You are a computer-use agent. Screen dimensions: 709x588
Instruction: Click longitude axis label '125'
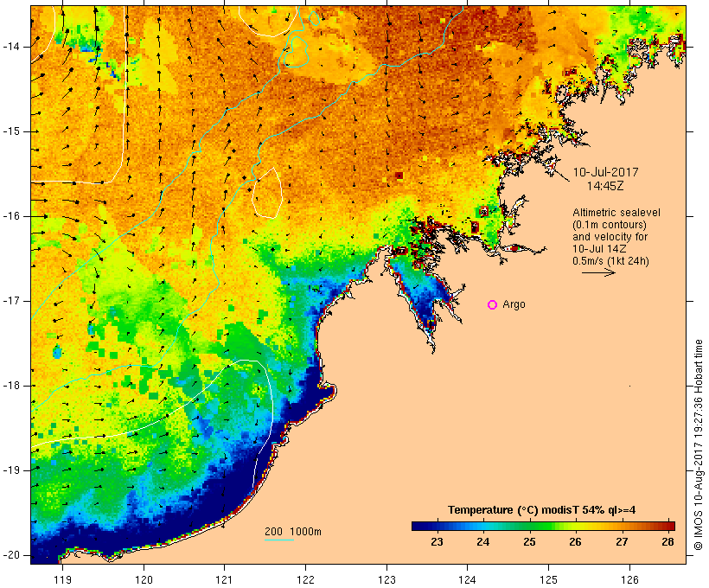point(549,579)
